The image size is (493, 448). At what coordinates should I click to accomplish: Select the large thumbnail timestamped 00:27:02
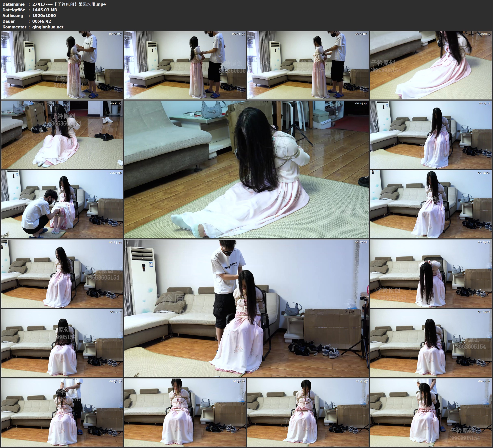pos(246,308)
